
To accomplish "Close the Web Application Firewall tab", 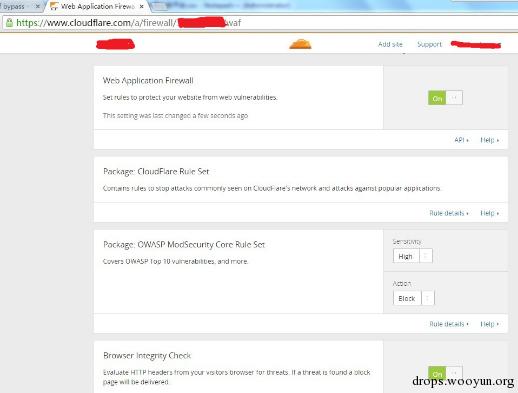I will (x=142, y=6).
